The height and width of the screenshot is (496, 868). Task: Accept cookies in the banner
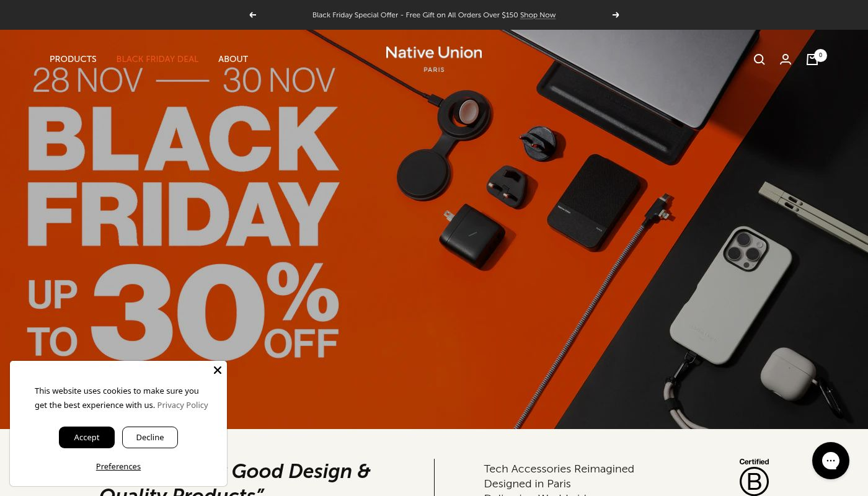pos(87,437)
